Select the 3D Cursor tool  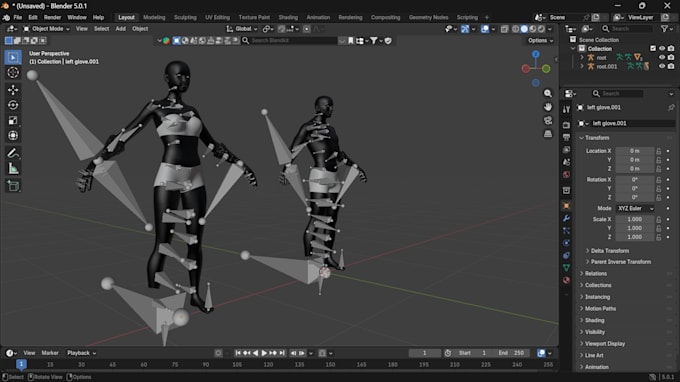tap(13, 72)
